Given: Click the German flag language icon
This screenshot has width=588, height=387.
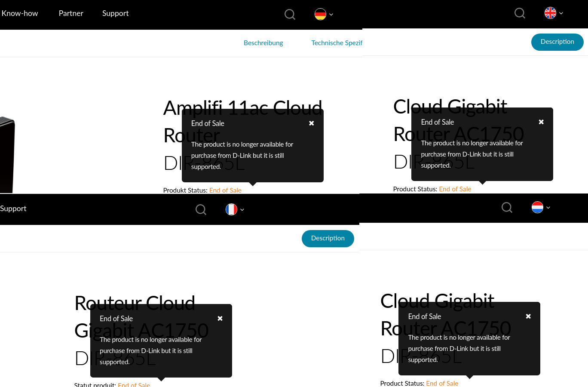Looking at the screenshot, I should pos(320,14).
